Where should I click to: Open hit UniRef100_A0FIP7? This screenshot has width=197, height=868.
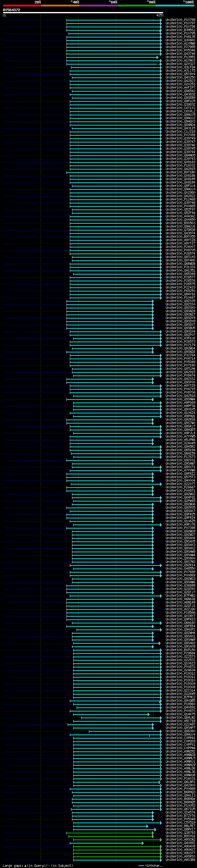[x=180, y=88]
